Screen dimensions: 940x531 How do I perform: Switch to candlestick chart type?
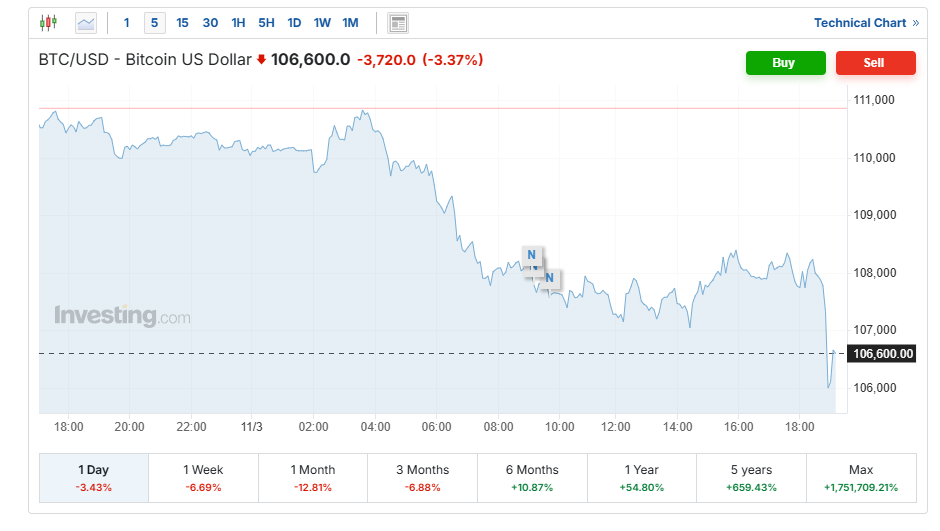49,22
